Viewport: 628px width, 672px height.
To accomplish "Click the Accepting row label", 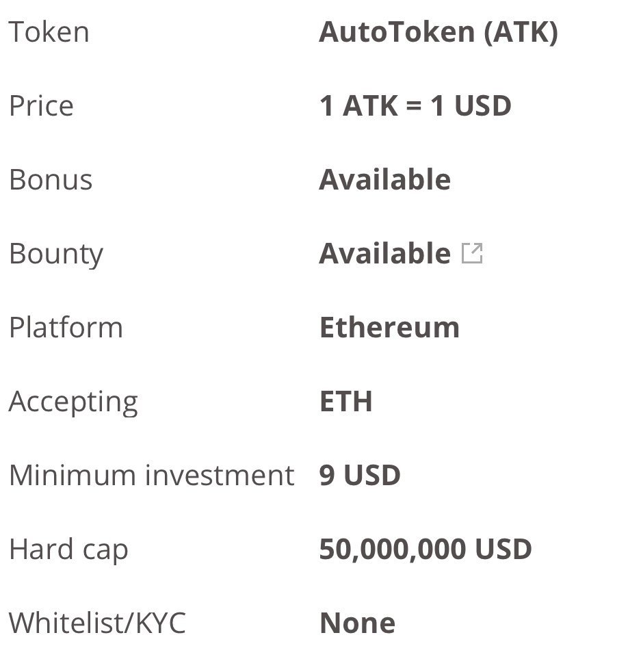I will [73, 402].
